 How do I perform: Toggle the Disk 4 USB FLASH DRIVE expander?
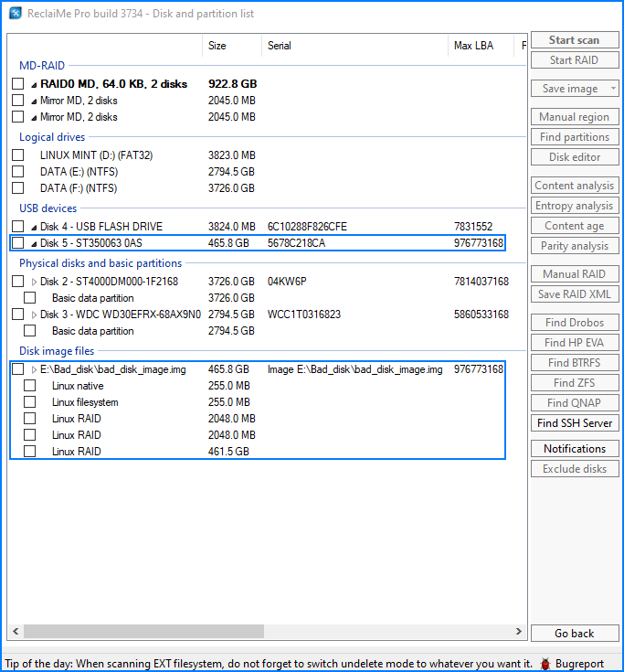pyautogui.click(x=34, y=228)
